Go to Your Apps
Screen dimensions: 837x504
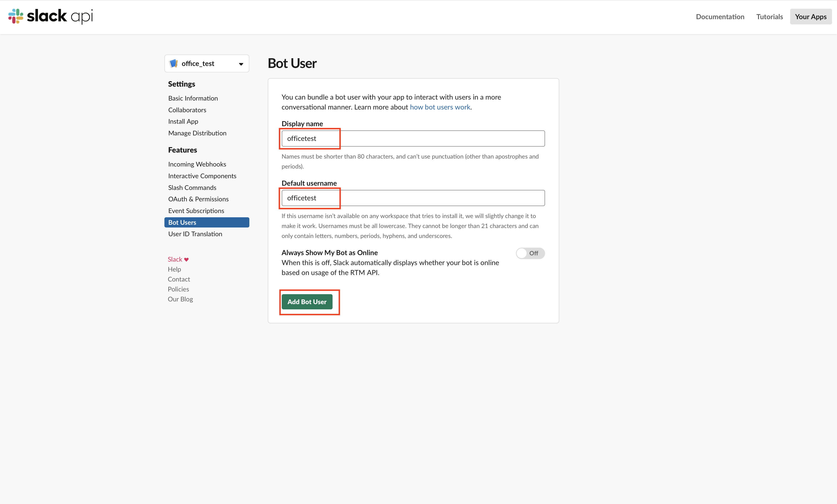tap(811, 17)
